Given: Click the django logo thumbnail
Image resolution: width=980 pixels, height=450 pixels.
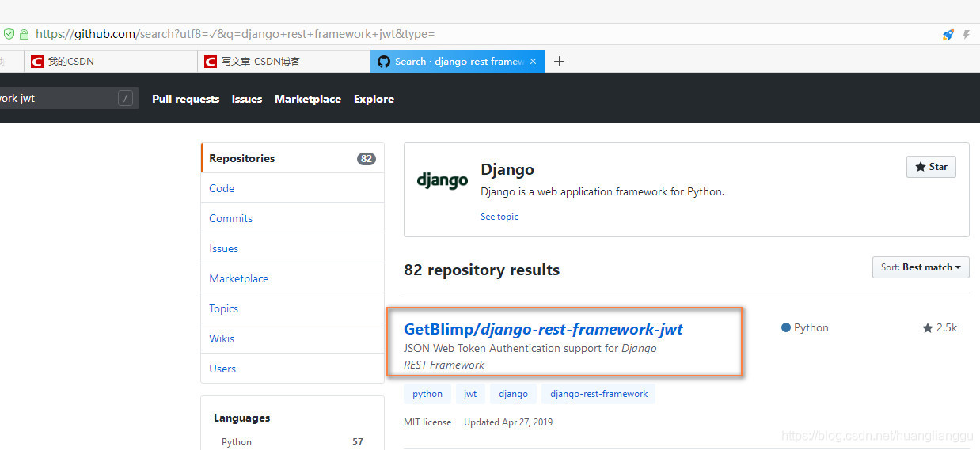Looking at the screenshot, I should click(443, 180).
